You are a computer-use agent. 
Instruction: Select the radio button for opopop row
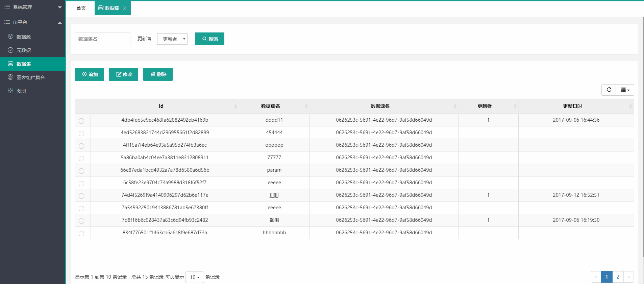point(81,146)
